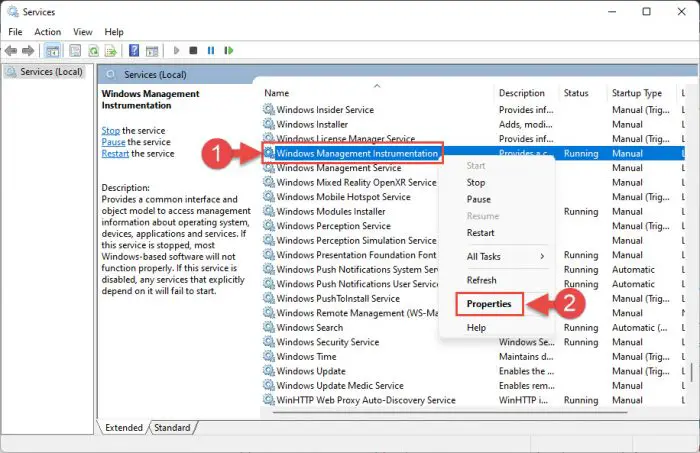Click the gear icon beside Windows Search
Viewport: 700px width, 453px height.
coord(269,327)
